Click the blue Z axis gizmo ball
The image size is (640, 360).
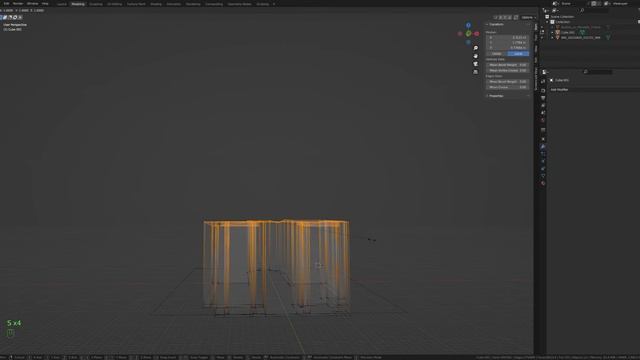[x=468, y=25]
